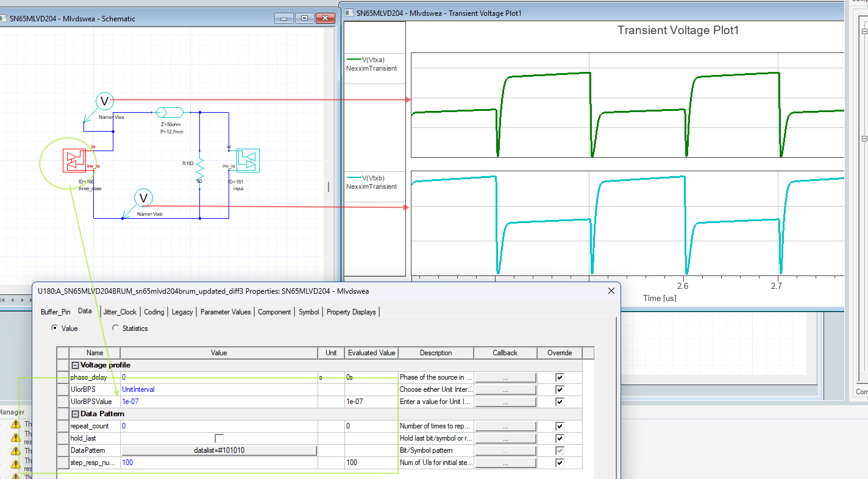This screenshot has width=868, height=479.
Task: Click the datalist=#101010 DataPattern button
Action: [219, 450]
